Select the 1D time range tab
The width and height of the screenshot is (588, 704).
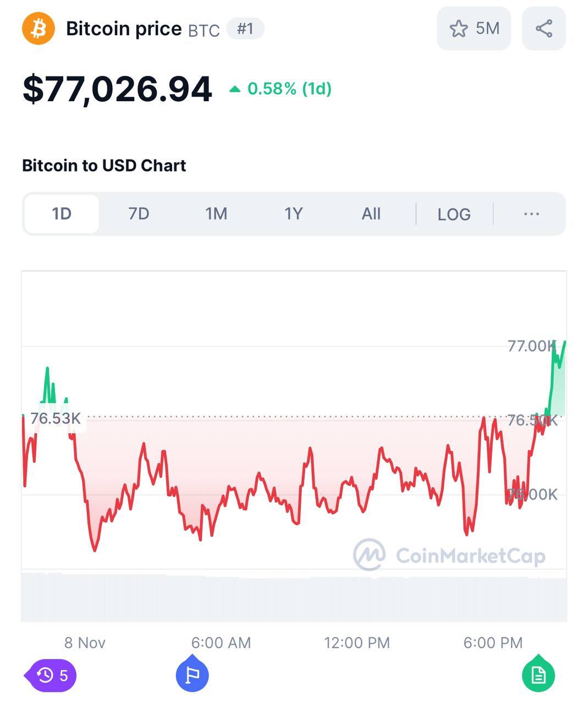click(62, 214)
